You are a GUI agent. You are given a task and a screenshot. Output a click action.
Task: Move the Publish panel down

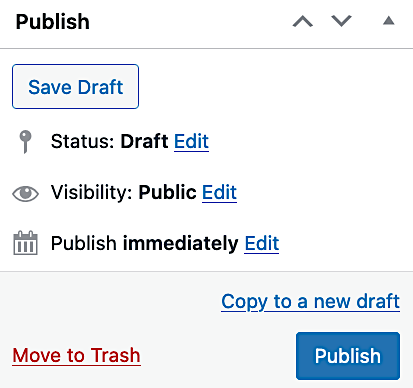(x=341, y=21)
